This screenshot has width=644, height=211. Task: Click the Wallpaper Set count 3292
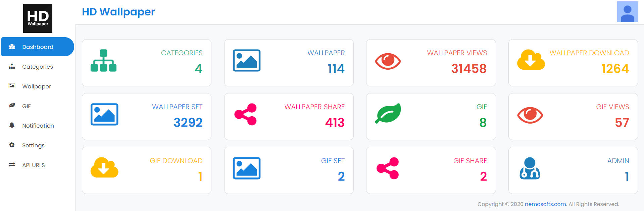(x=188, y=123)
